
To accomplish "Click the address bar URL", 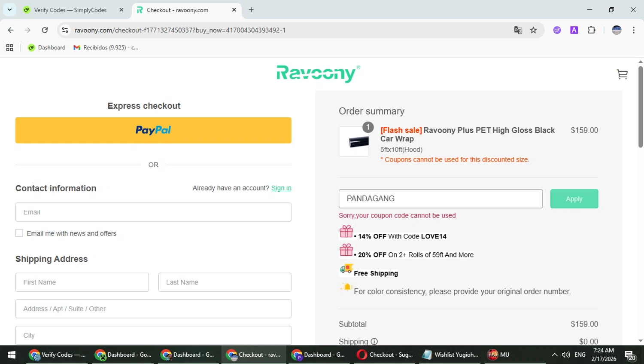I will coord(180,30).
